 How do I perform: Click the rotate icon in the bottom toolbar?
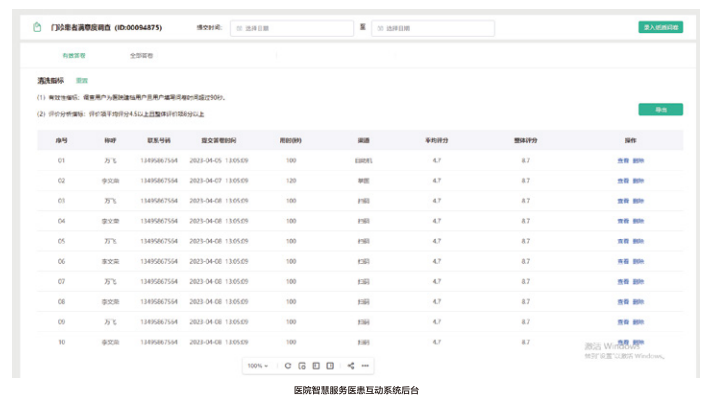tap(288, 366)
